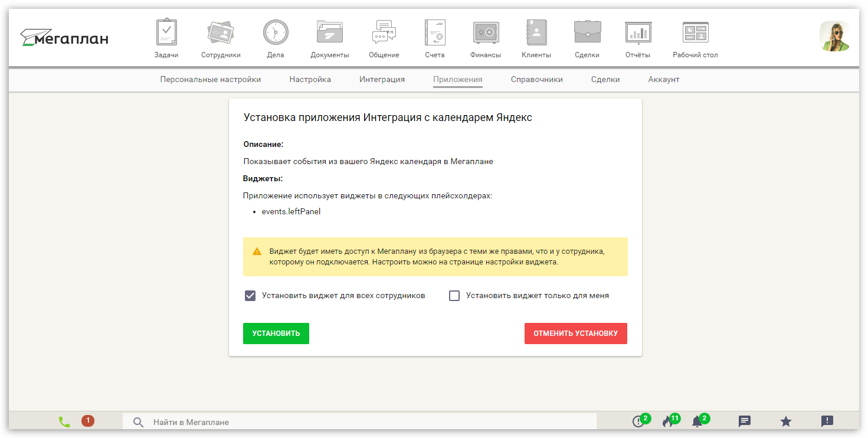Open the feedback exclamation bubble icon

pyautogui.click(x=827, y=421)
